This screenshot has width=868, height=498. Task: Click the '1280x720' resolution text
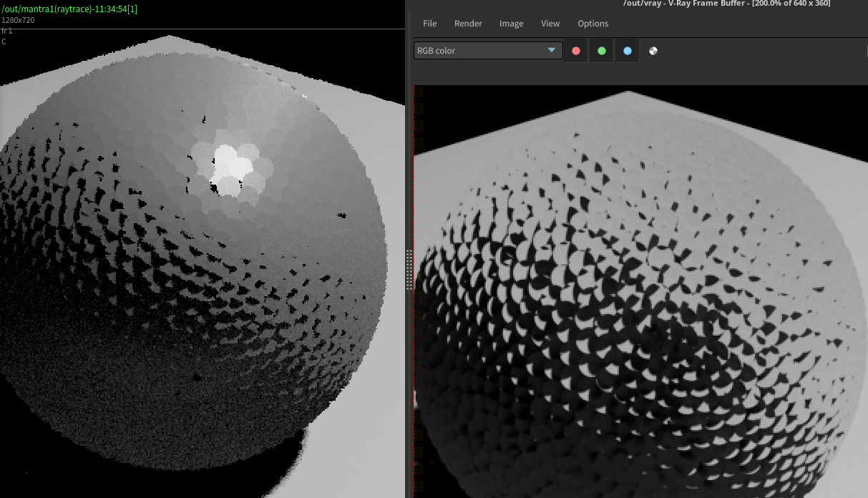[x=18, y=20]
